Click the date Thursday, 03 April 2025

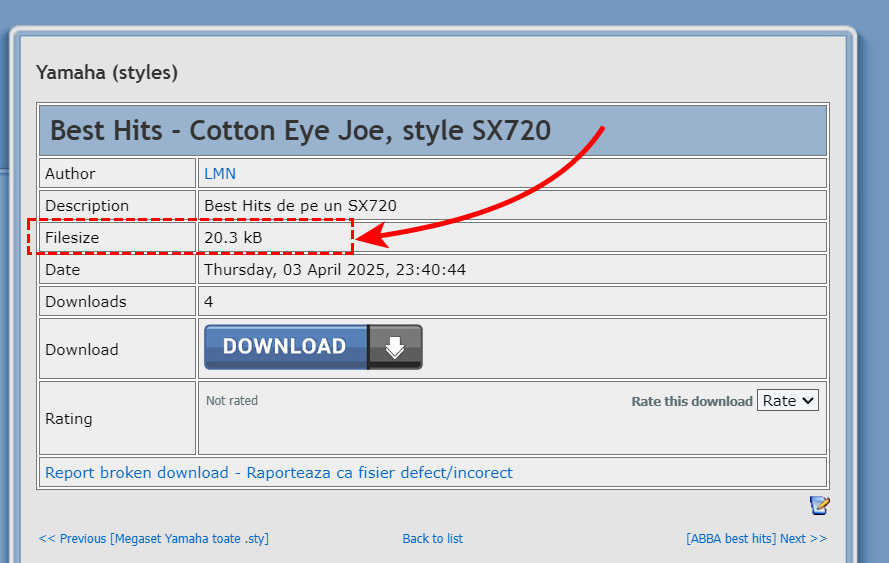coord(335,269)
